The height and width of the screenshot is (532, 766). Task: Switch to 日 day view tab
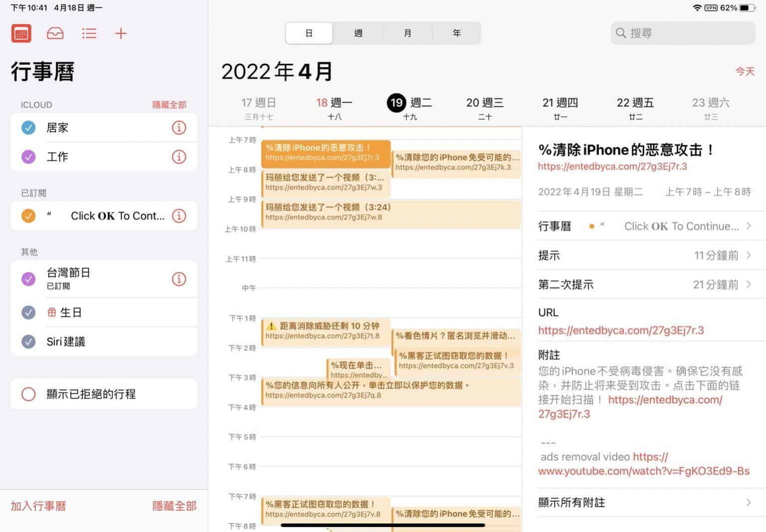point(309,33)
